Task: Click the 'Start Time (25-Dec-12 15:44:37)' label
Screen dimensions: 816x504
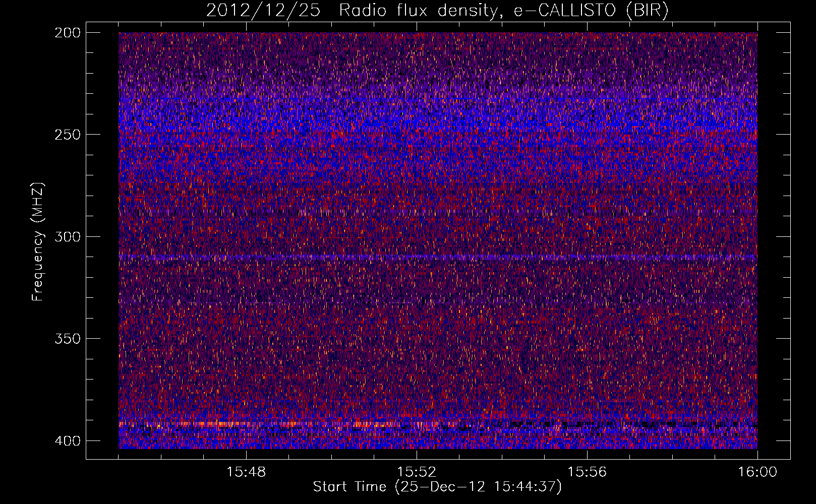Action: pyautogui.click(x=437, y=487)
